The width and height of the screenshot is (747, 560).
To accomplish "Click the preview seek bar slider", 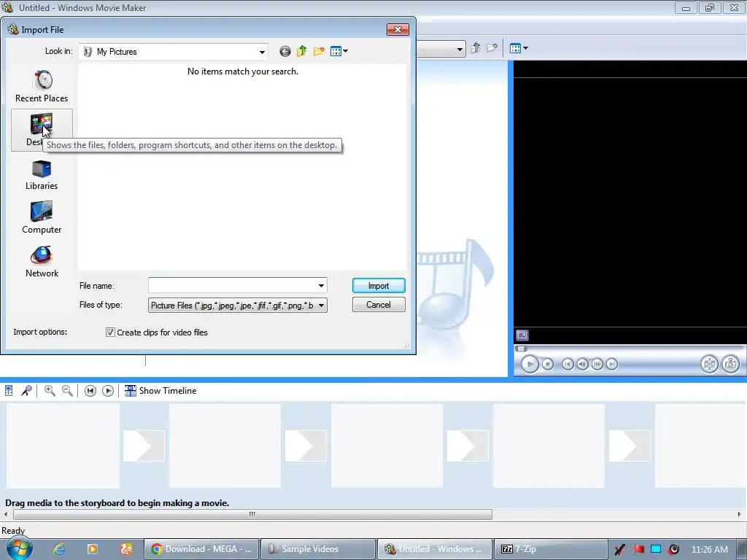I will (x=521, y=349).
